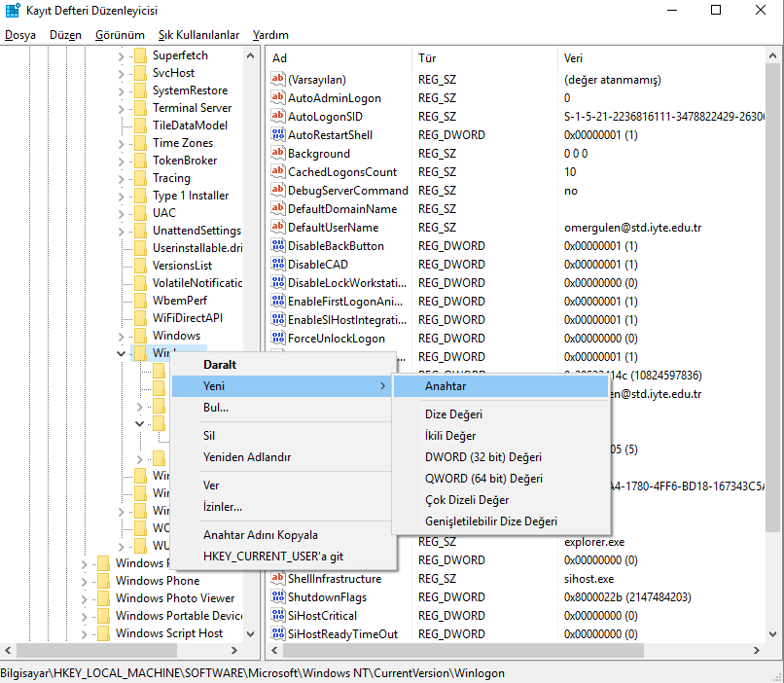
Task: Select the SystemRestore tree item
Action: (x=190, y=90)
